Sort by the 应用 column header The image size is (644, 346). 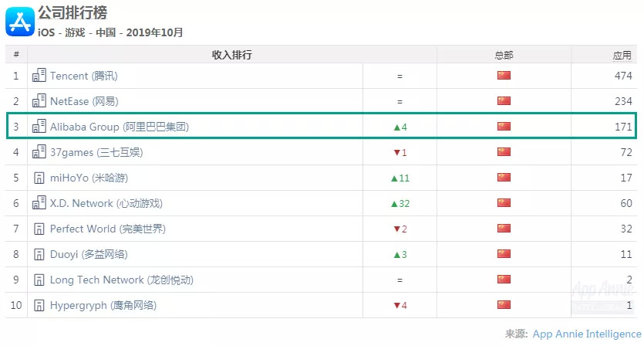(622, 55)
